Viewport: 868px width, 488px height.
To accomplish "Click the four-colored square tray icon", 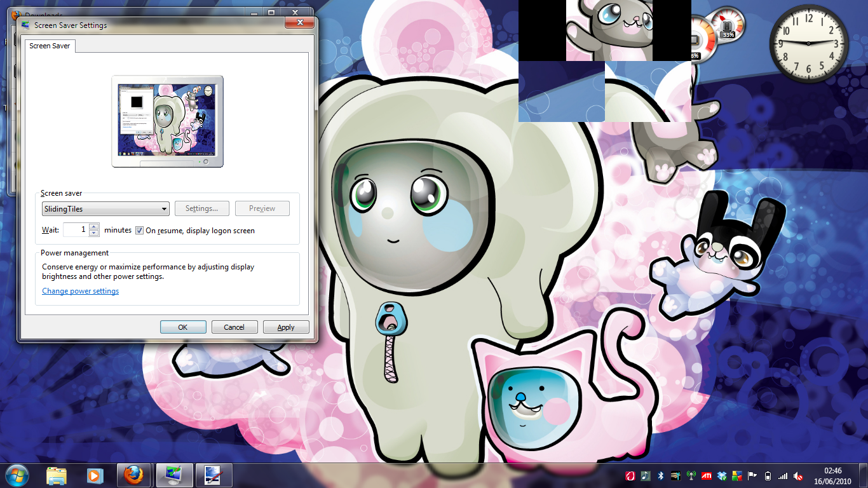I will point(737,475).
